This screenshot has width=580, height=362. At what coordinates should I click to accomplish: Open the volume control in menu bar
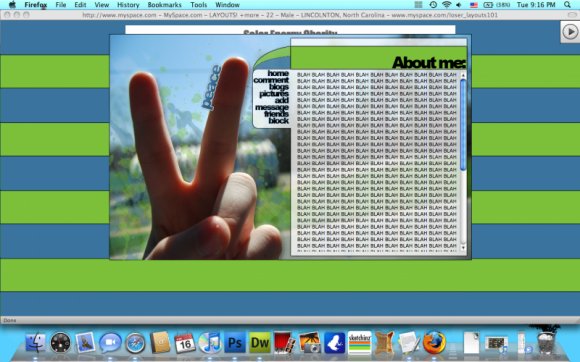click(x=459, y=5)
